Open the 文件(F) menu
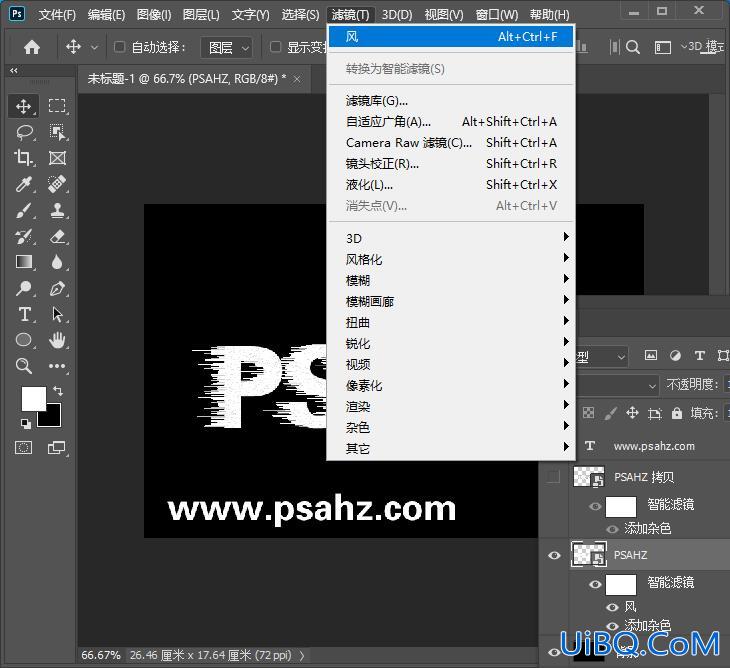This screenshot has height=668, width=730. pyautogui.click(x=57, y=15)
